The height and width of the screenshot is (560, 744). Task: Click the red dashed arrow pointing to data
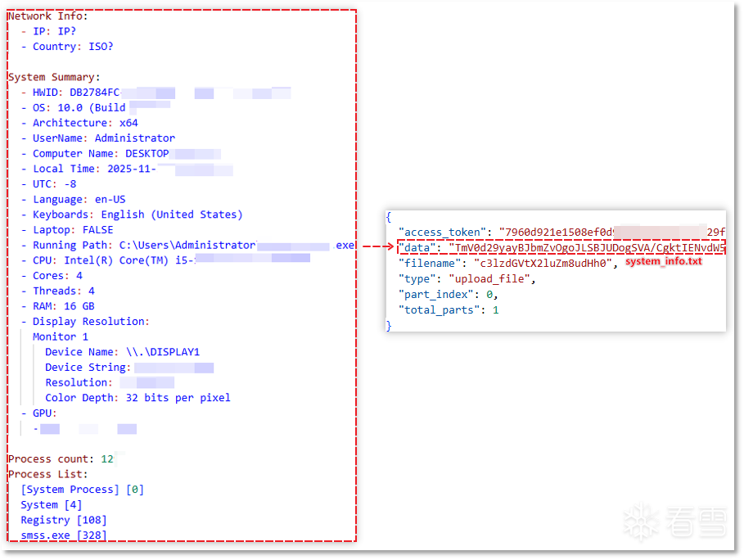377,246
